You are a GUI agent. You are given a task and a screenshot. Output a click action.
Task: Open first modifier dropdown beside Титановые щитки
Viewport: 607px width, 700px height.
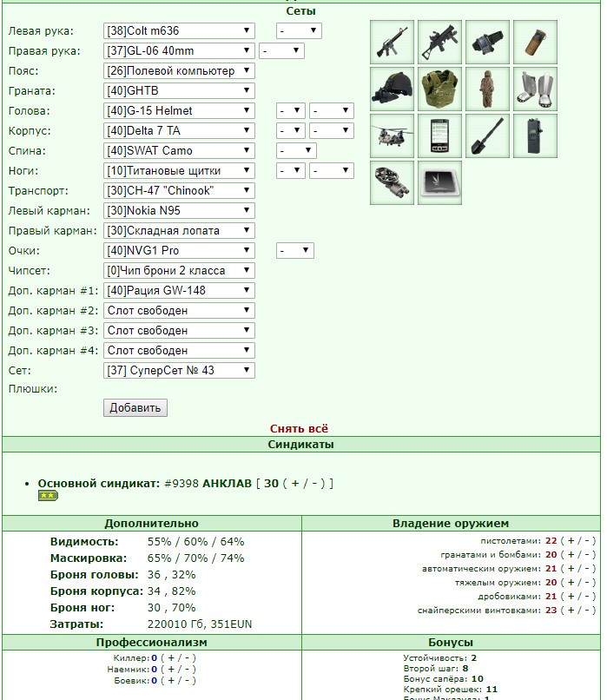coord(291,170)
